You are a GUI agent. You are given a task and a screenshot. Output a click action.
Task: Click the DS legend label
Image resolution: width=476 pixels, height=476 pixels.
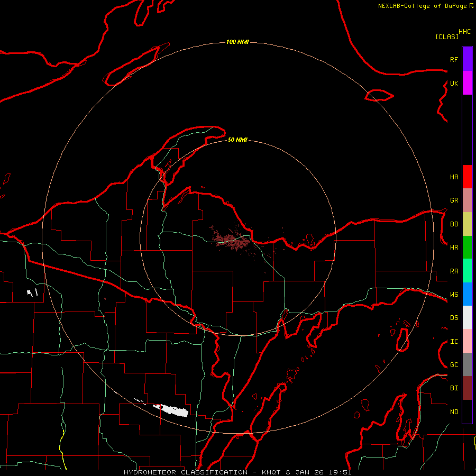coord(454,318)
